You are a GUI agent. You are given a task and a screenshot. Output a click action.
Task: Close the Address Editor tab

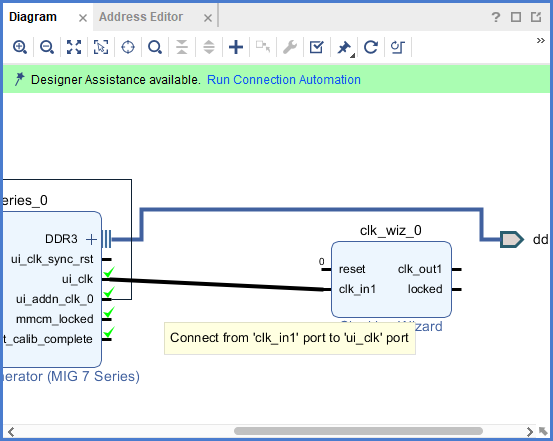pos(208,18)
